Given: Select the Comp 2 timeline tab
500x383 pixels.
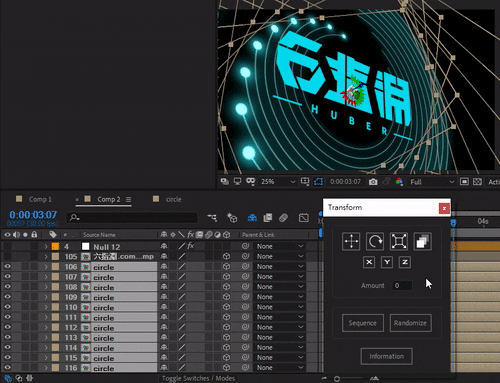Looking at the screenshot, I should point(109,199).
